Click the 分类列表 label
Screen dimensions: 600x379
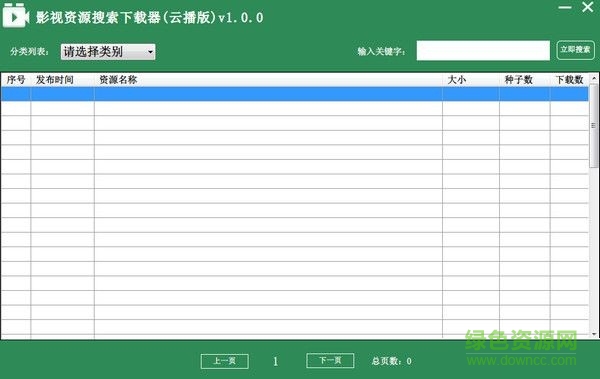coord(29,51)
